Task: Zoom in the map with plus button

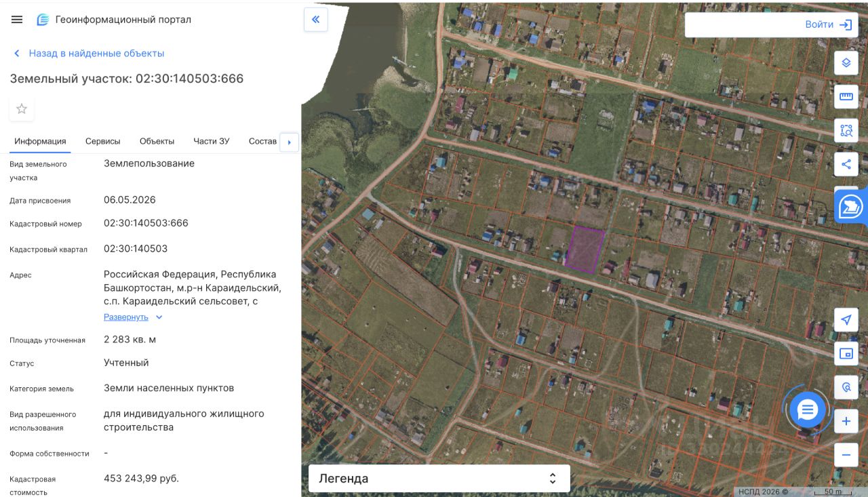Action: 846,421
